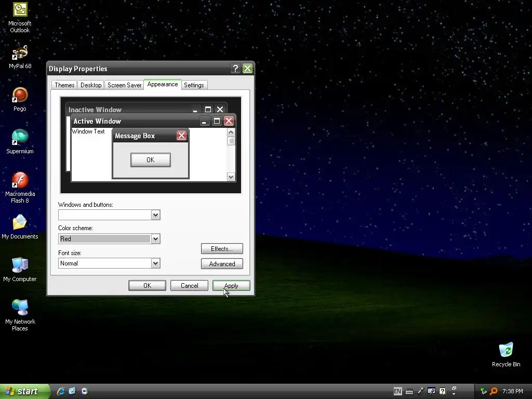Screen dimensions: 532x399
Task: Click the Apply button
Action: click(231, 286)
